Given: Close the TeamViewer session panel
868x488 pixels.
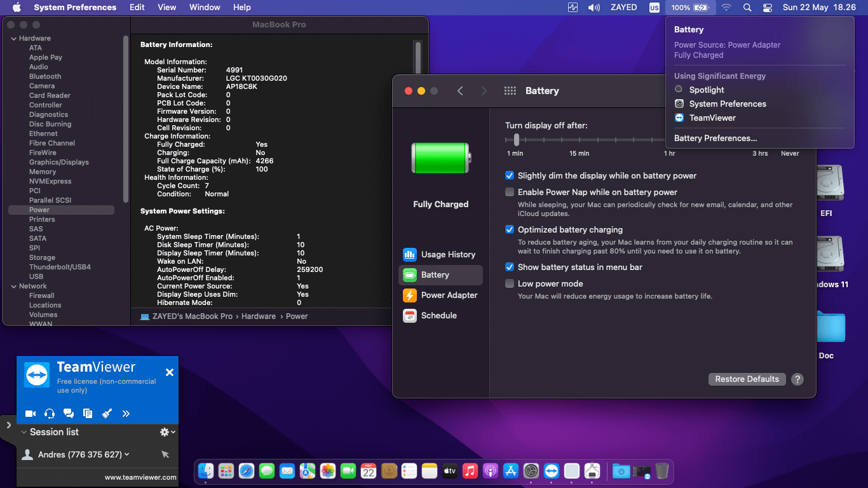Looking at the screenshot, I should [x=170, y=372].
